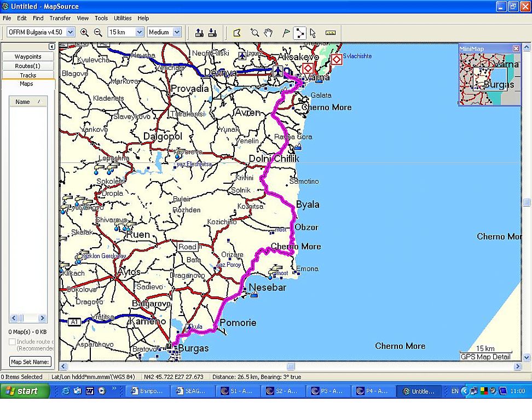Click the Receive from Device icon
This screenshot has height=420, width=532.
tap(212, 33)
